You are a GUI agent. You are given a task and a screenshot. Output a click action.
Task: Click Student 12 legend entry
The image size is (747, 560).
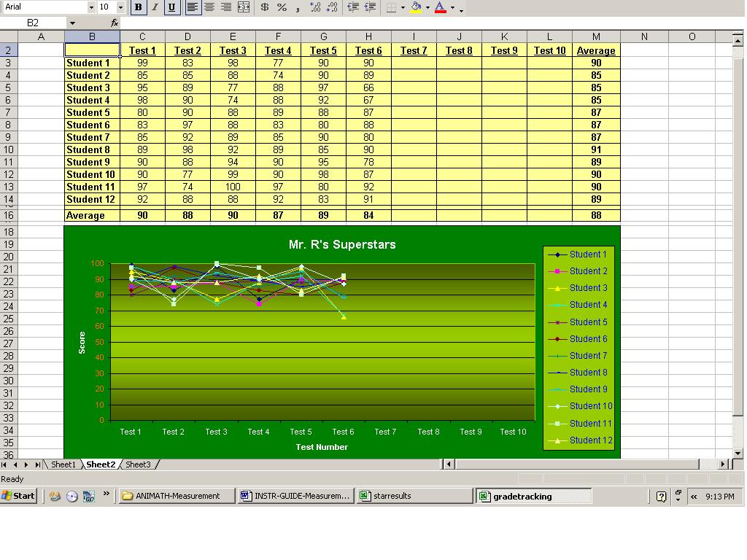[581, 440]
